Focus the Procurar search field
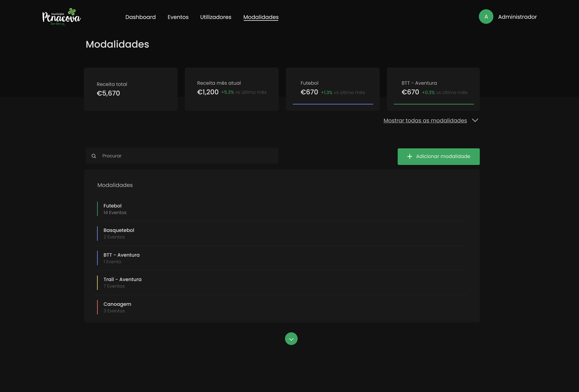This screenshot has height=392, width=579. click(188, 156)
